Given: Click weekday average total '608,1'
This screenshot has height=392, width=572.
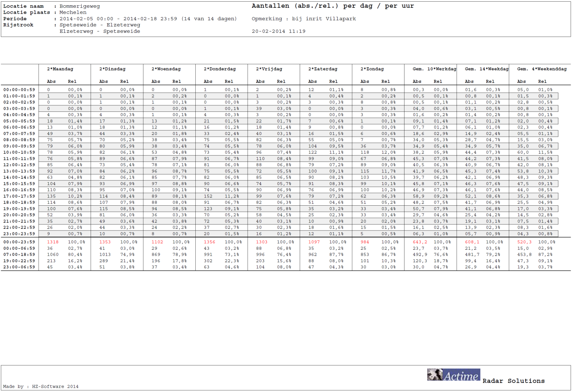Looking at the screenshot, I should coord(472,242).
